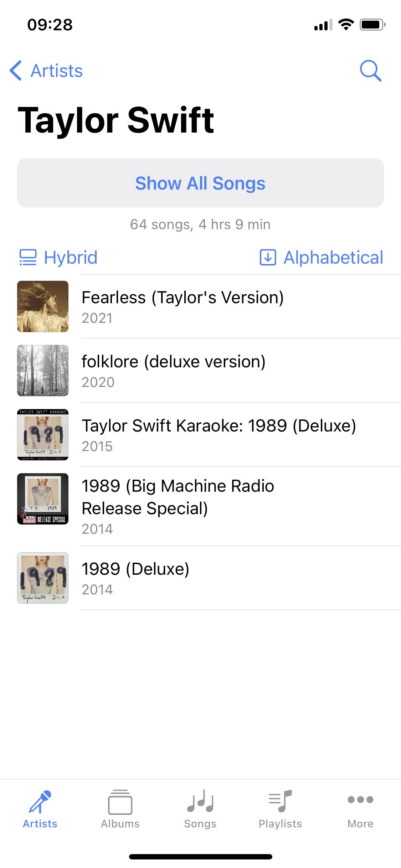Tap the Fearless album cover thumbnail
Image resolution: width=401 pixels, height=868 pixels.
43,306
